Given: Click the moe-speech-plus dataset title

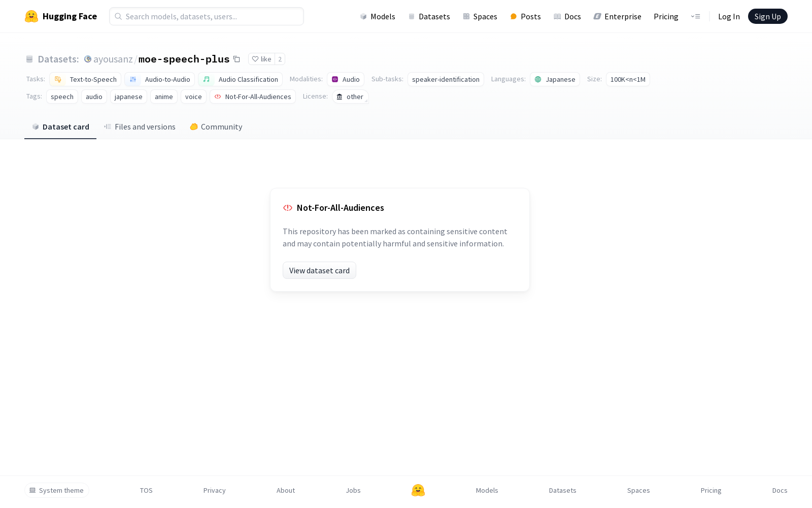Looking at the screenshot, I should pos(184,59).
